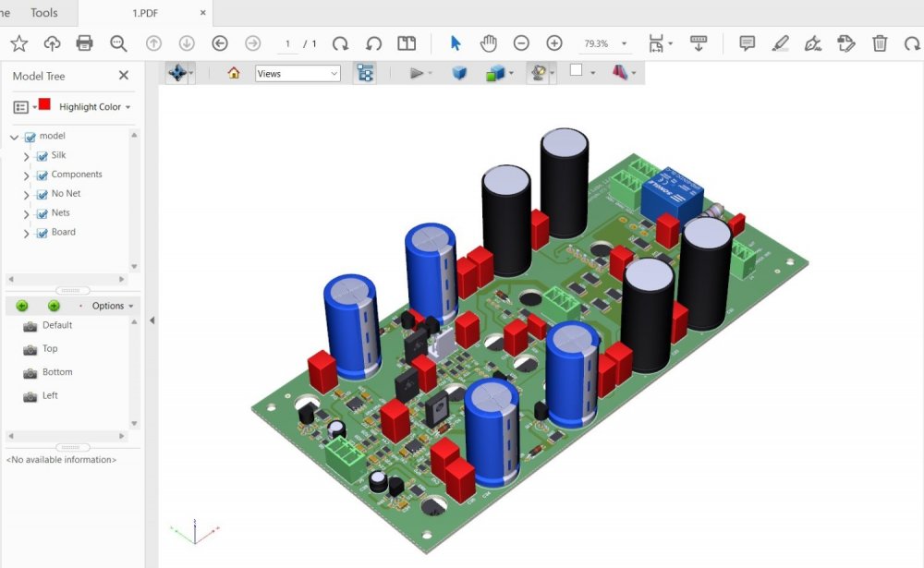Click the delete trash icon
This screenshot has width=924, height=568.
[x=881, y=43]
